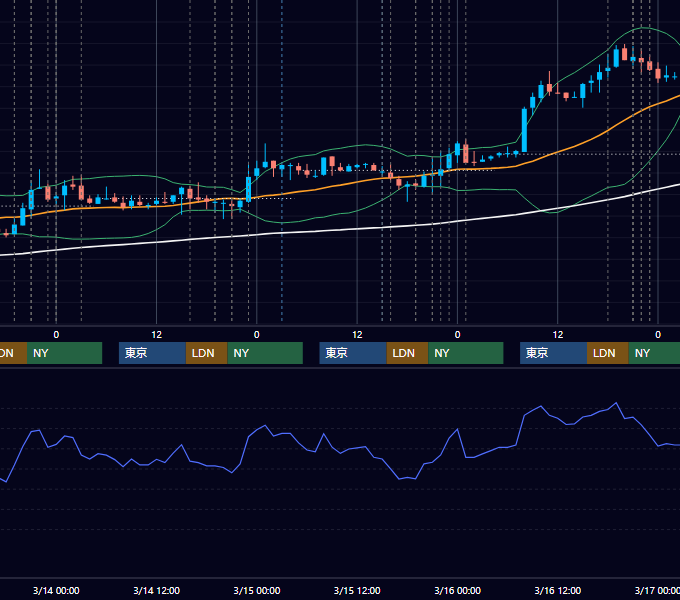Click the 3/16 12:00 date label

point(558,590)
